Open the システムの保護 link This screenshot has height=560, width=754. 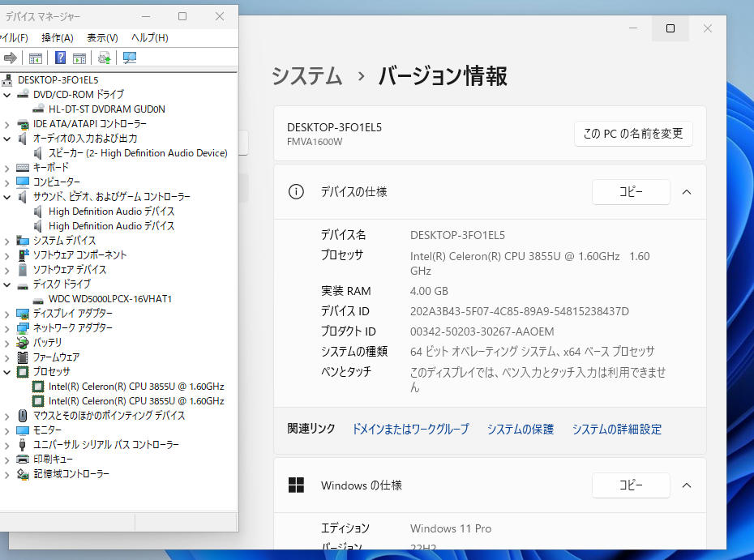[x=521, y=429]
